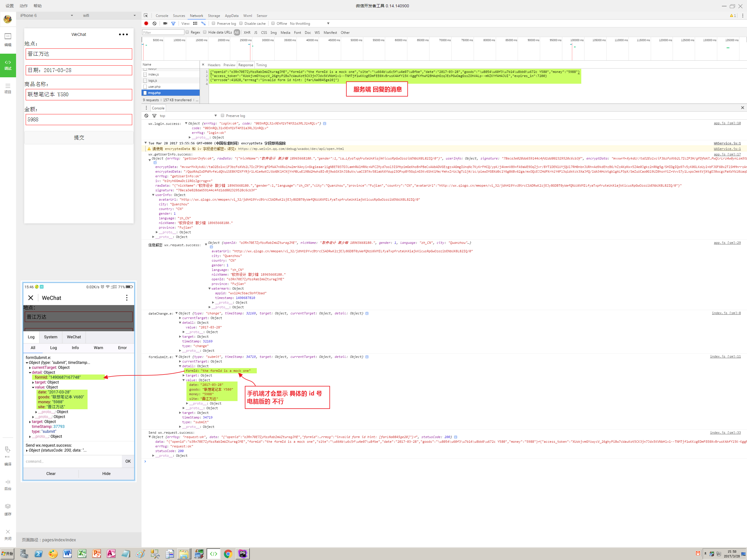Open the mp.weixin.qq.com debug doc link
This screenshot has width=747, height=560.
291,149
